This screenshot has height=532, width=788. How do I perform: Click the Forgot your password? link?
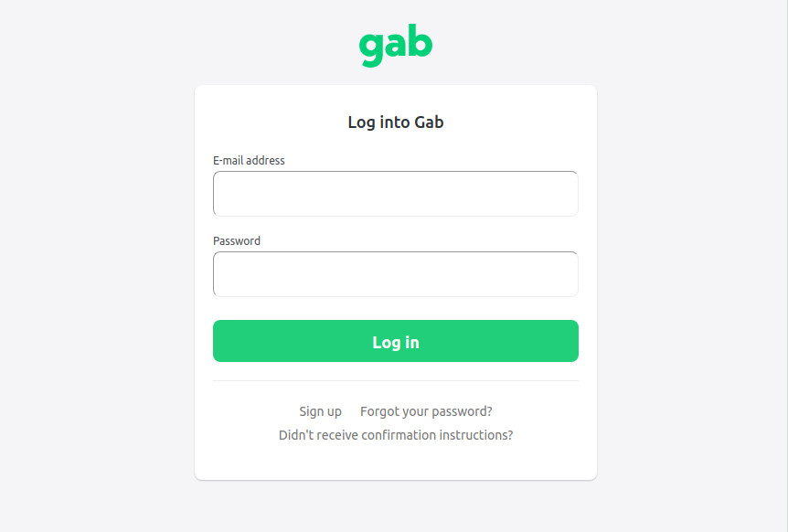(426, 411)
